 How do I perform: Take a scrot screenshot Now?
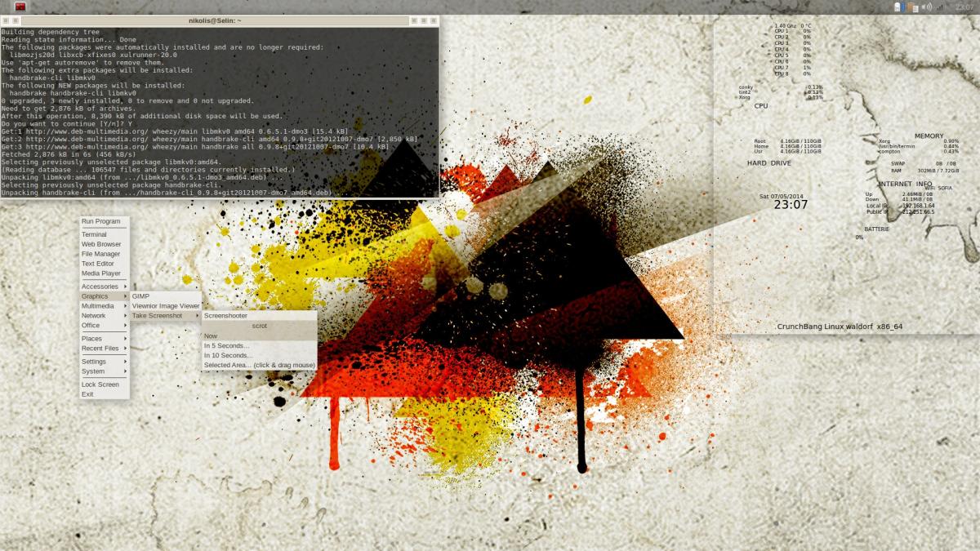[259, 336]
